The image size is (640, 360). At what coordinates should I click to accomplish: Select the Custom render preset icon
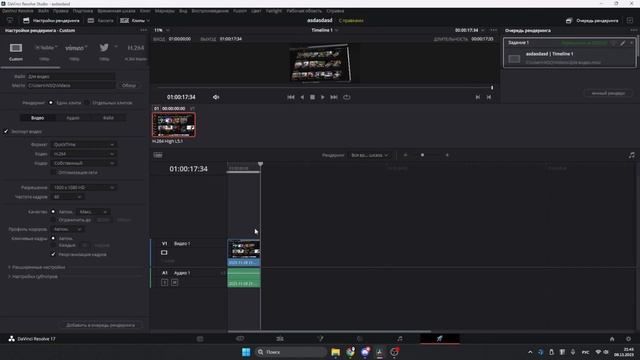pyautogui.click(x=16, y=48)
